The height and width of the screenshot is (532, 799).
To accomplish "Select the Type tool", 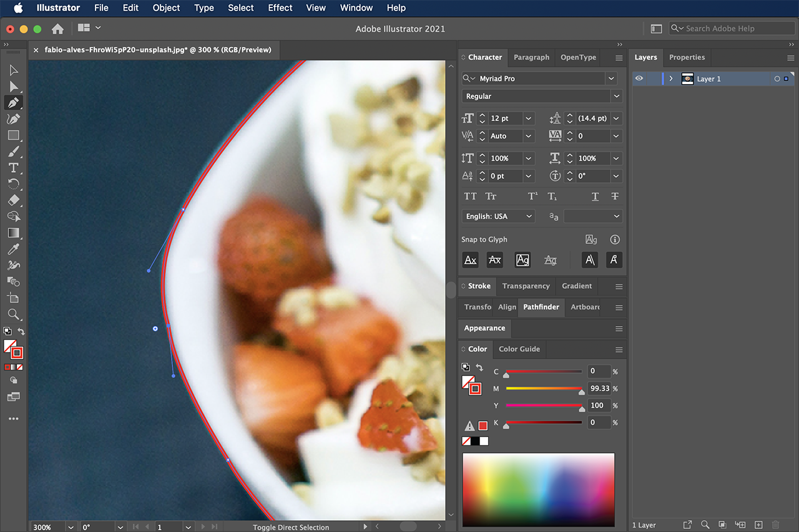I will tap(14, 168).
